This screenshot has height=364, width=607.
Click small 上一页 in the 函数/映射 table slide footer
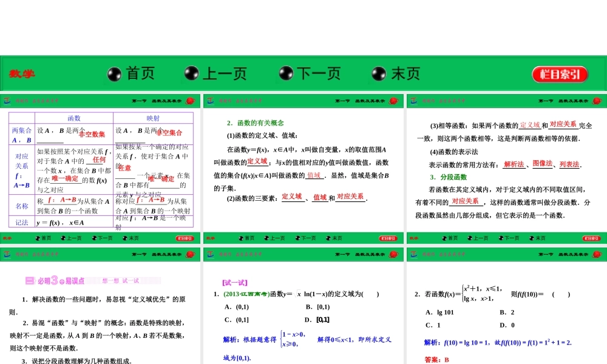pyautogui.click(x=73, y=238)
